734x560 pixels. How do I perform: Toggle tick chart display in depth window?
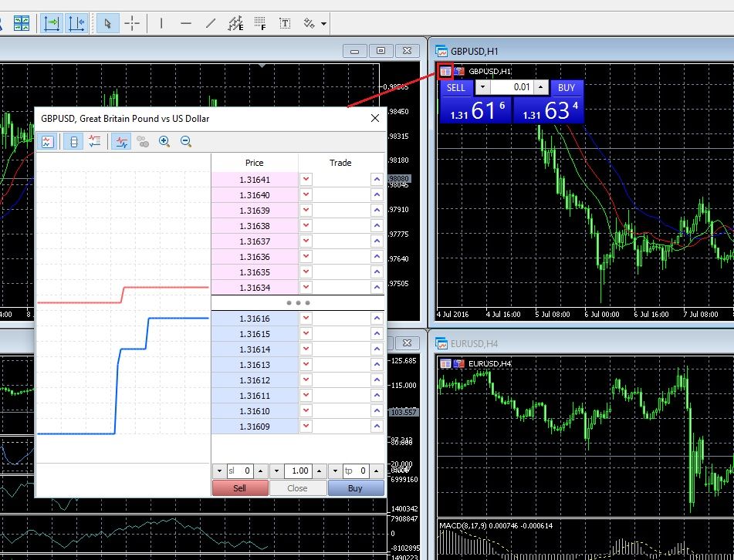click(47, 141)
